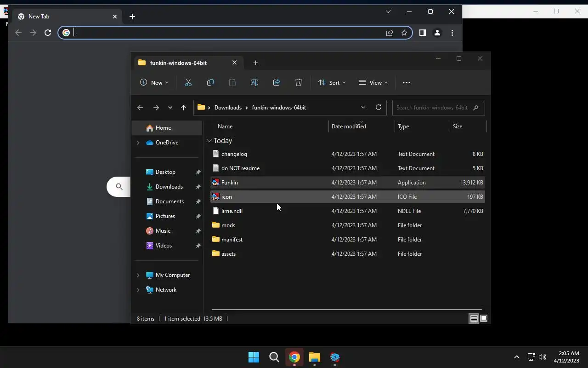The width and height of the screenshot is (588, 368).
Task: Expand OneDrive in navigation pane
Action: click(138, 143)
